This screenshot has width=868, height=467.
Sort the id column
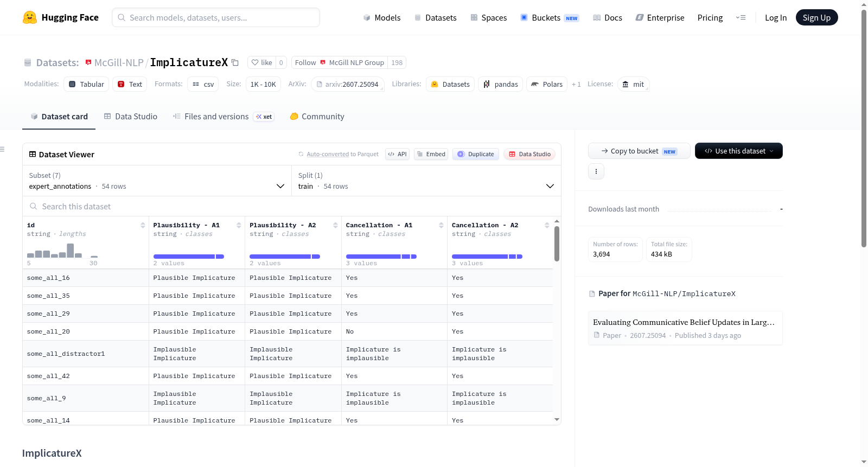pyautogui.click(x=143, y=225)
